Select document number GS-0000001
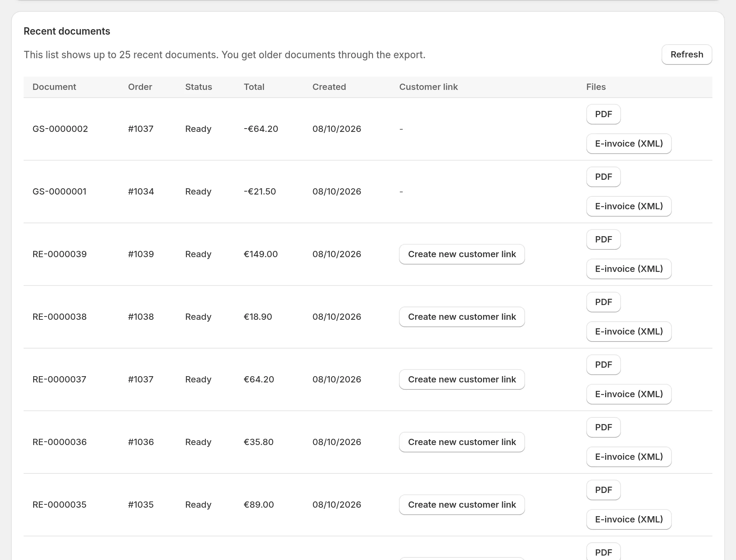 pyautogui.click(x=59, y=192)
